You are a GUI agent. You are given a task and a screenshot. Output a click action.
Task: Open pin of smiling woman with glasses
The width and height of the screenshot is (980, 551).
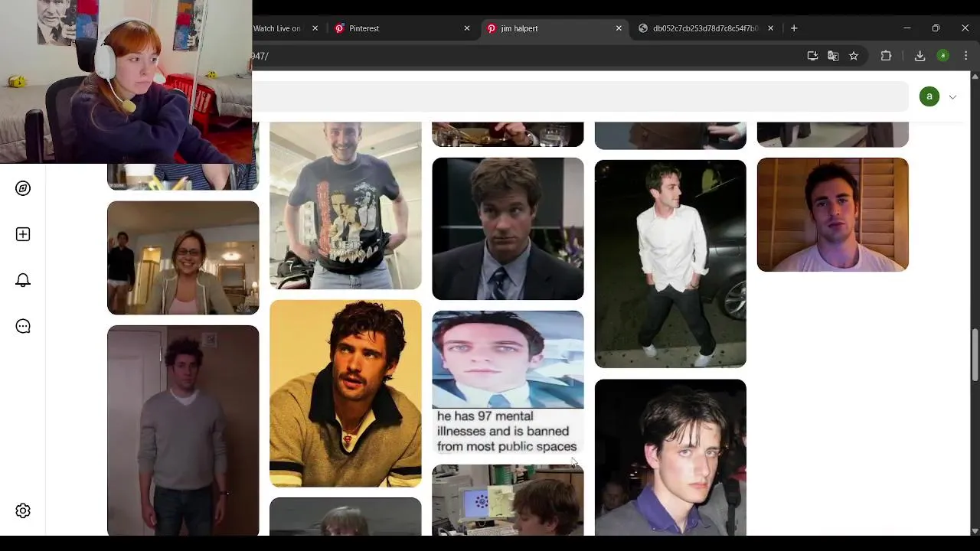point(183,258)
